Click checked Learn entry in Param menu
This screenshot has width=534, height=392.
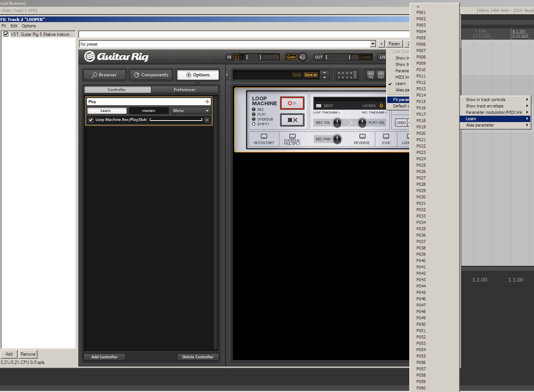[x=398, y=83]
